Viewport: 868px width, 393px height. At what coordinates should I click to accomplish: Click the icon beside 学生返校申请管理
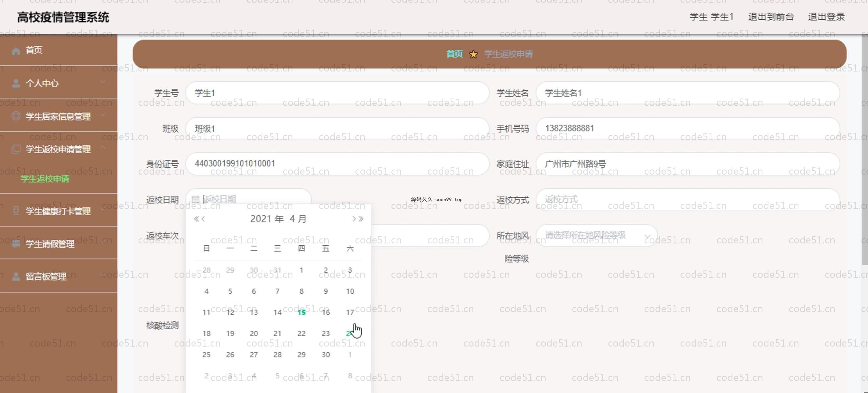tap(16, 149)
